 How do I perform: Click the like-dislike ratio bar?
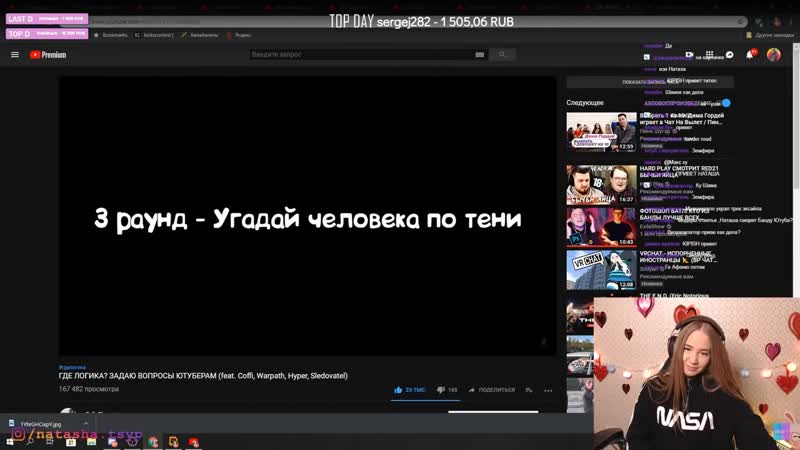coord(425,401)
